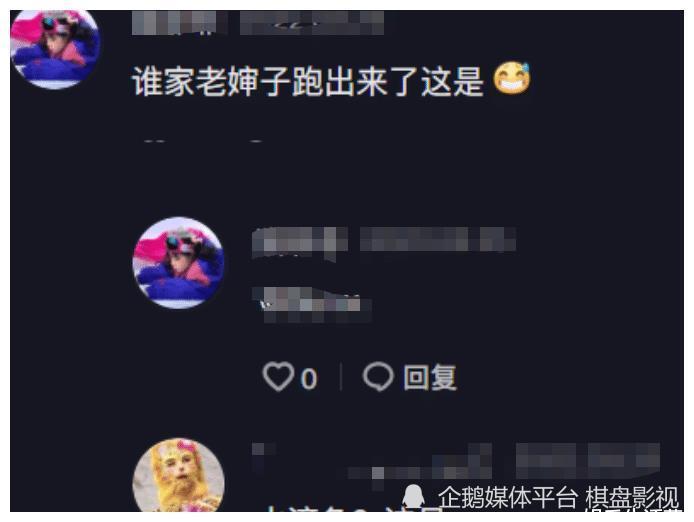Click the blurred reply text under reply username

(x=312, y=305)
